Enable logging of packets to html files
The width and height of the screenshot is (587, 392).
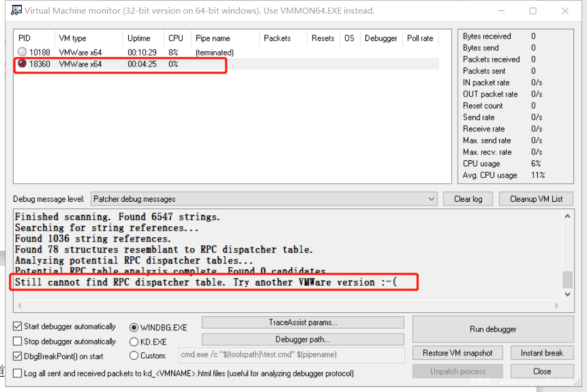(18, 373)
